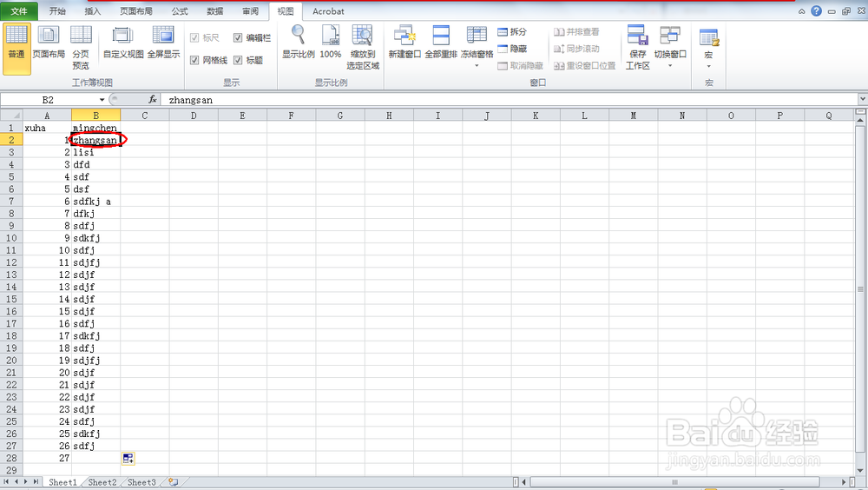Arrange All windows (全部重排)
The width and height of the screenshot is (868, 490).
[441, 42]
